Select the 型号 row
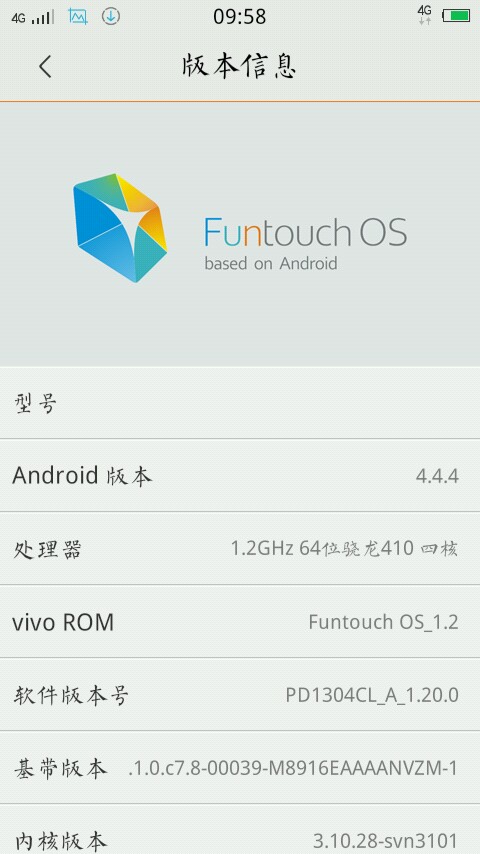Image resolution: width=480 pixels, height=854 pixels. pyautogui.click(x=240, y=403)
